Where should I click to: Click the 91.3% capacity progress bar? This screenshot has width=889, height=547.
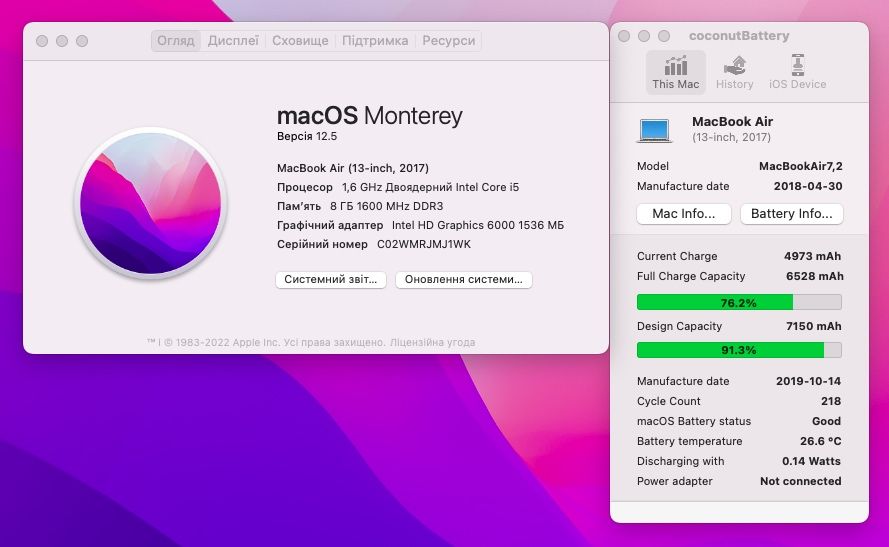coord(739,350)
